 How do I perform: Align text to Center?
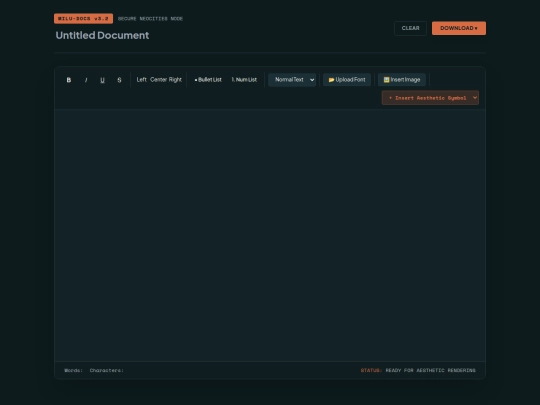point(158,80)
